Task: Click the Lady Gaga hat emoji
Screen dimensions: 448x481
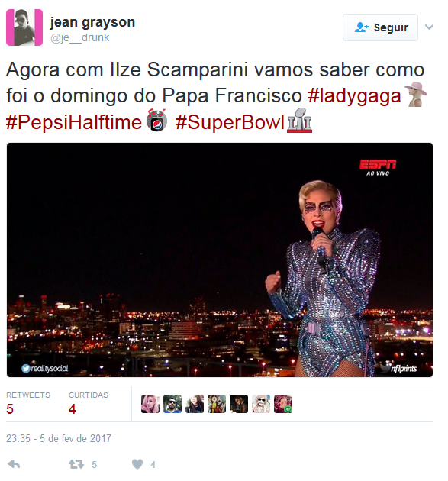Action: pos(416,94)
